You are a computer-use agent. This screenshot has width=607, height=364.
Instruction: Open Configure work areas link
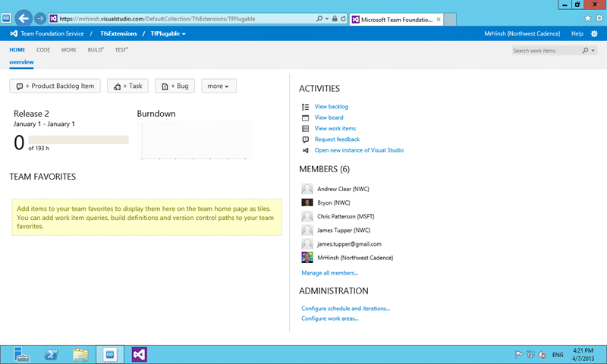click(x=330, y=318)
